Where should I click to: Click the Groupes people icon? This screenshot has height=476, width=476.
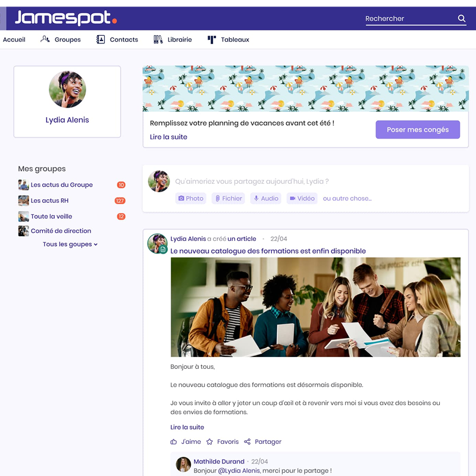[x=45, y=39]
